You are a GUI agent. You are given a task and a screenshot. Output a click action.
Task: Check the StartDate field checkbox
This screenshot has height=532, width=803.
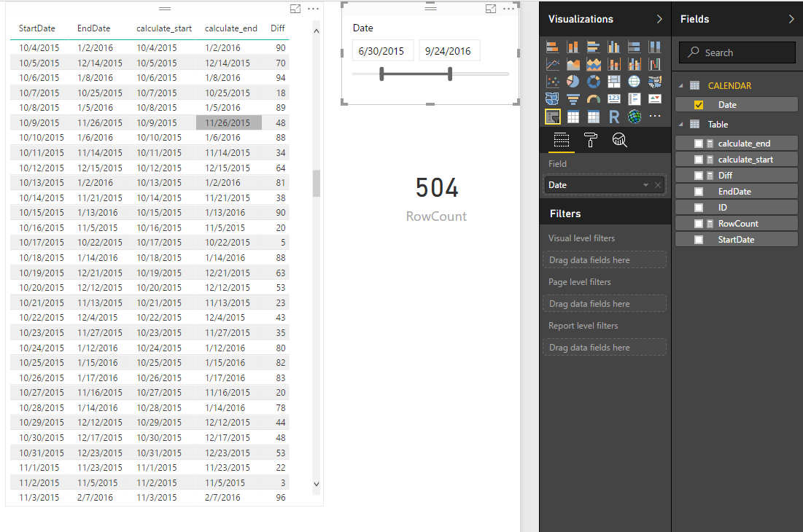pyautogui.click(x=699, y=240)
